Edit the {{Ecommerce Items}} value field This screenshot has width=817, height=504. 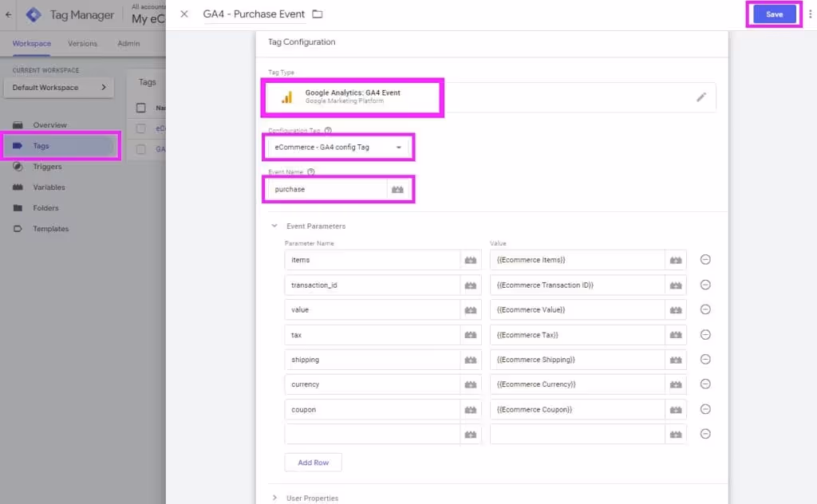pyautogui.click(x=578, y=260)
